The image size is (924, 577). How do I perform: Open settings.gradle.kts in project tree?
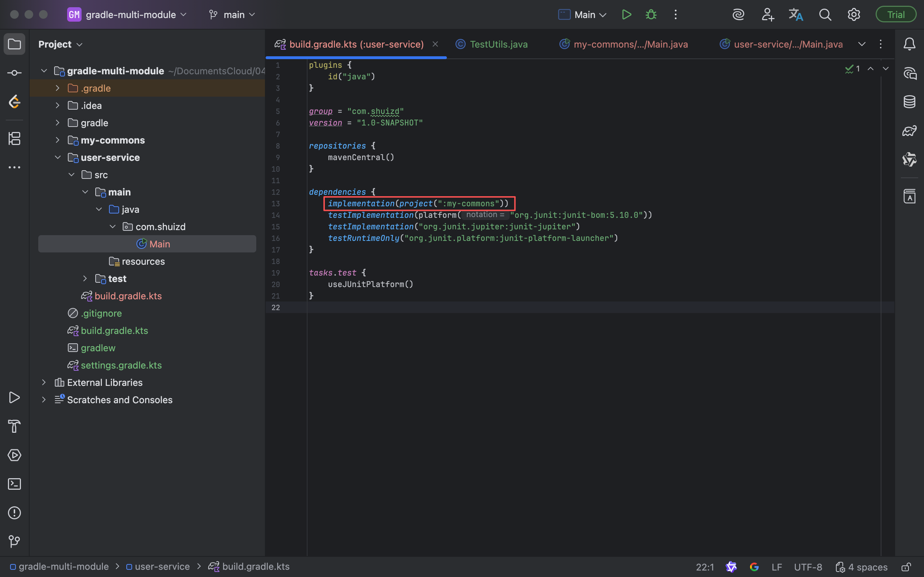tap(121, 365)
